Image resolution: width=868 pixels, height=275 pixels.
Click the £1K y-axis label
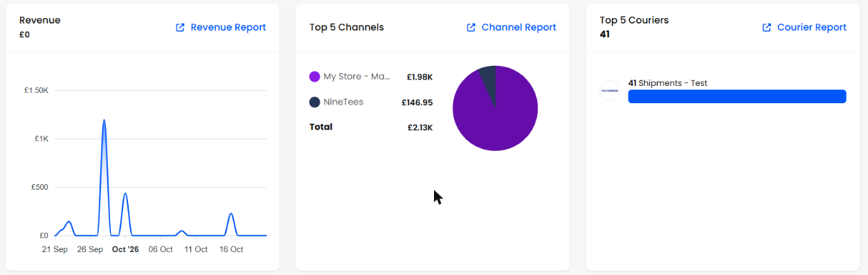point(42,139)
